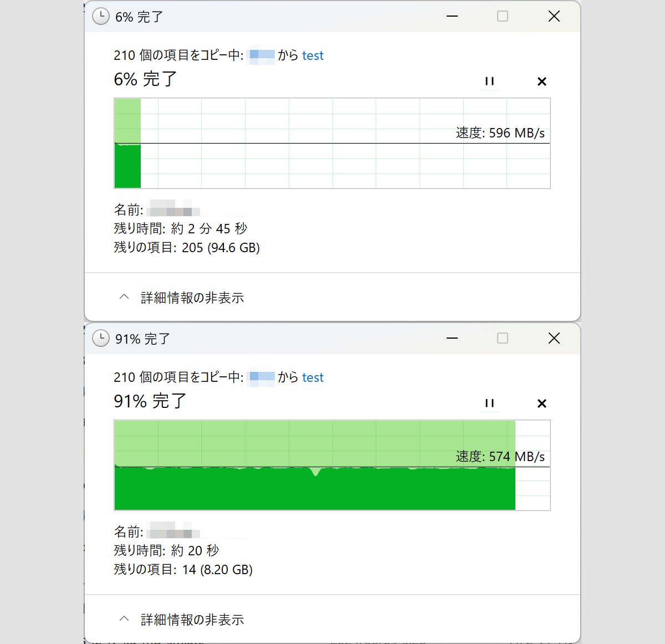
Task: Open the test destination folder link in bottom dialog
Action: pyautogui.click(x=313, y=377)
